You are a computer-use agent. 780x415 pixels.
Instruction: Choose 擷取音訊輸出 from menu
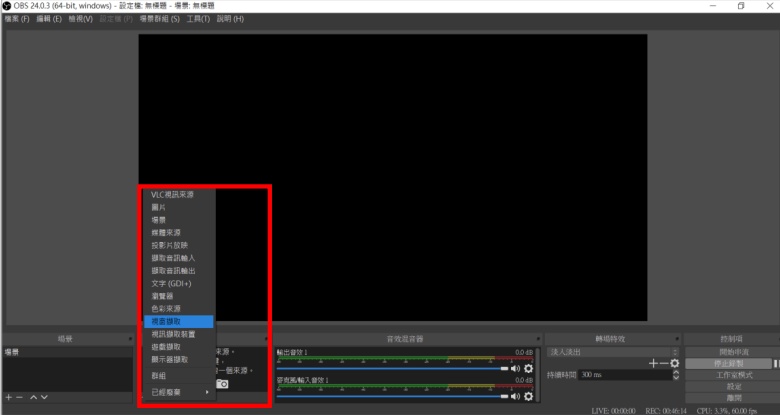[x=179, y=271]
